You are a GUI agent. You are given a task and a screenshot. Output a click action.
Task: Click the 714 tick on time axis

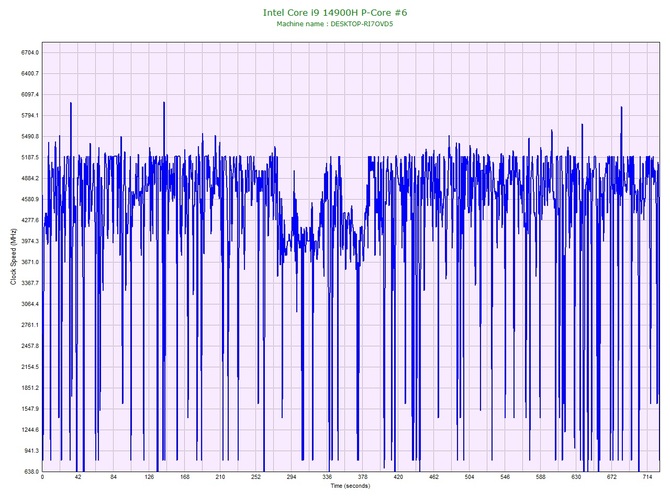pos(647,477)
